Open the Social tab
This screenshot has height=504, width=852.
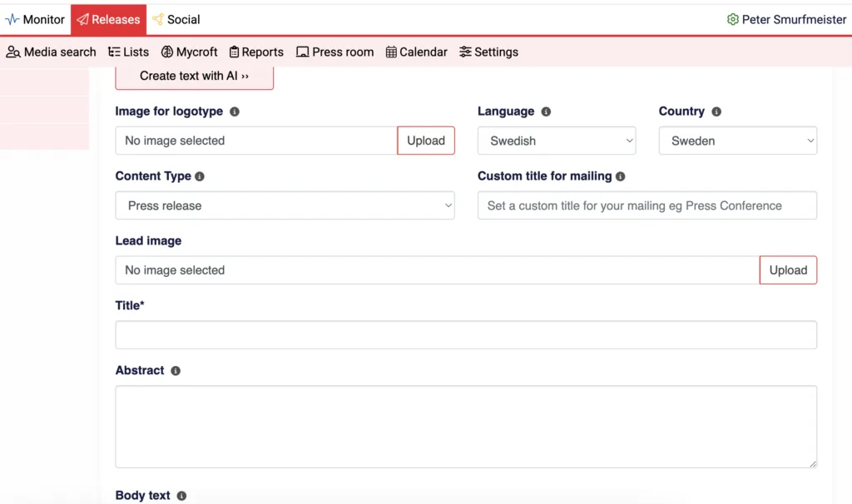[176, 19]
